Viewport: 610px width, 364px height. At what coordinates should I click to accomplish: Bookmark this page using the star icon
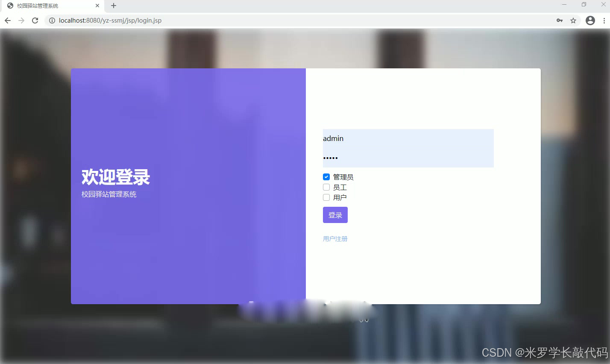[x=573, y=20]
